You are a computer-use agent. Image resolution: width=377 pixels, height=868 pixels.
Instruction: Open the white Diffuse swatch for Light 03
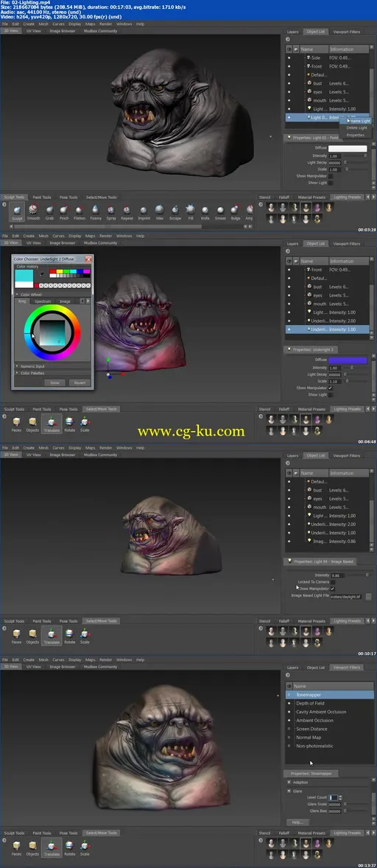coord(348,148)
